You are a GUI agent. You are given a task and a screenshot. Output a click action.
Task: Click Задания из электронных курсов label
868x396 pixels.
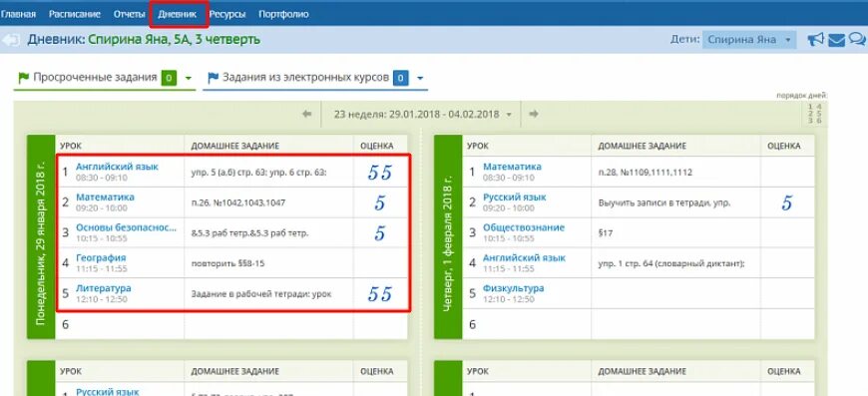tap(305, 78)
